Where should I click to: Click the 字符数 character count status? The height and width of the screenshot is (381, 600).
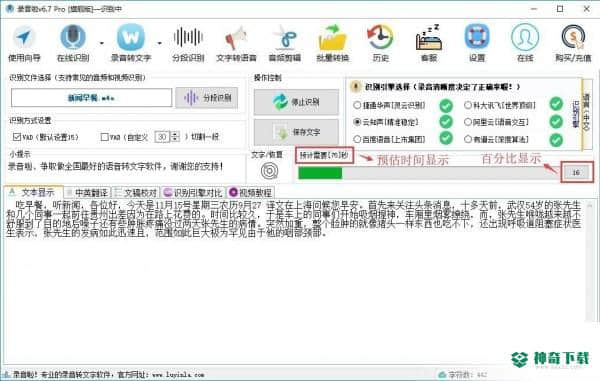463,374
